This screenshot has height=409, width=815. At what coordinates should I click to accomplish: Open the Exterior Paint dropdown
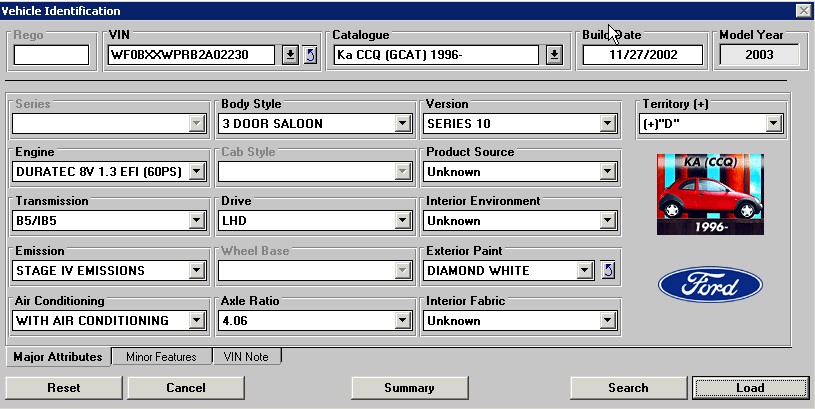pyautogui.click(x=584, y=270)
